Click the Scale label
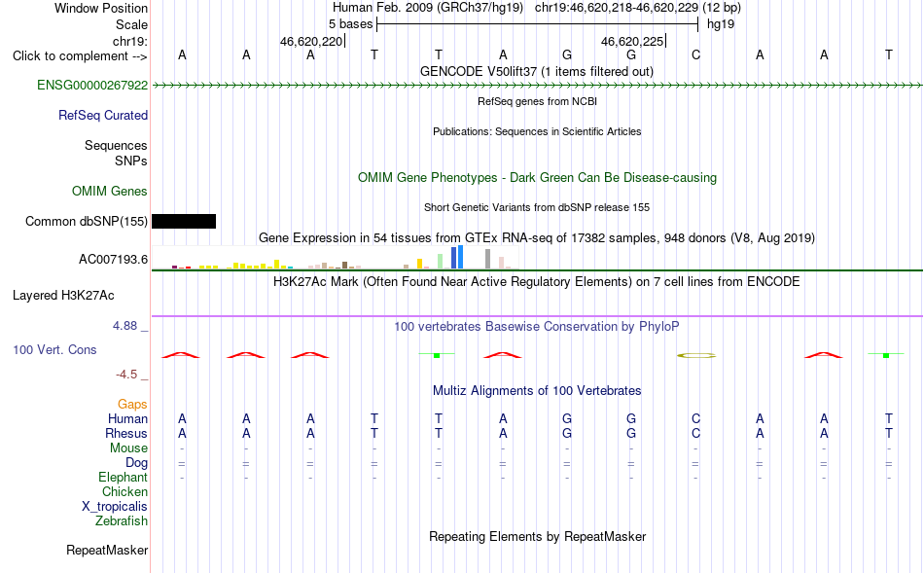This screenshot has width=924, height=573. 131,24
